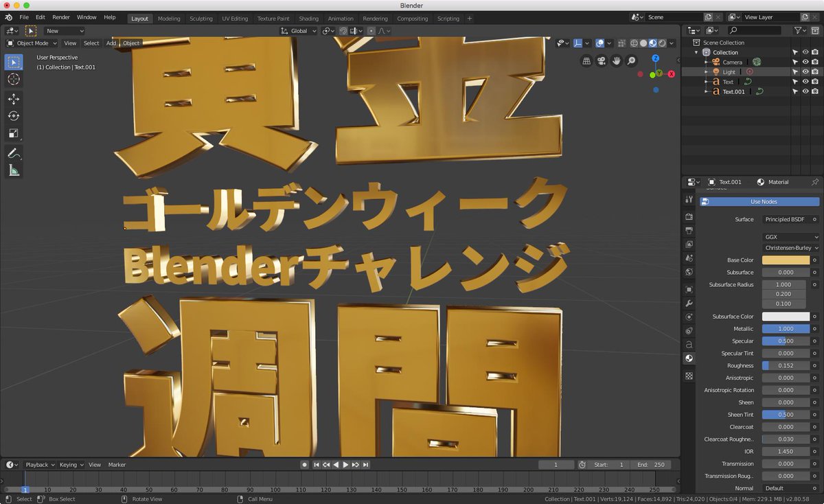Open the GGX distribution dropdown
Image resolution: width=824 pixels, height=504 pixels.
[791, 237]
